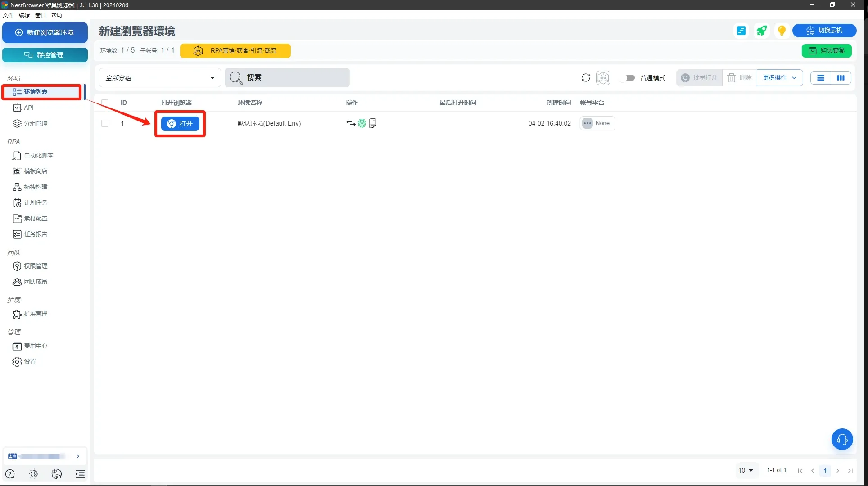This screenshot has width=868, height=486.
Task: Click the refresh list icon
Action: 586,78
